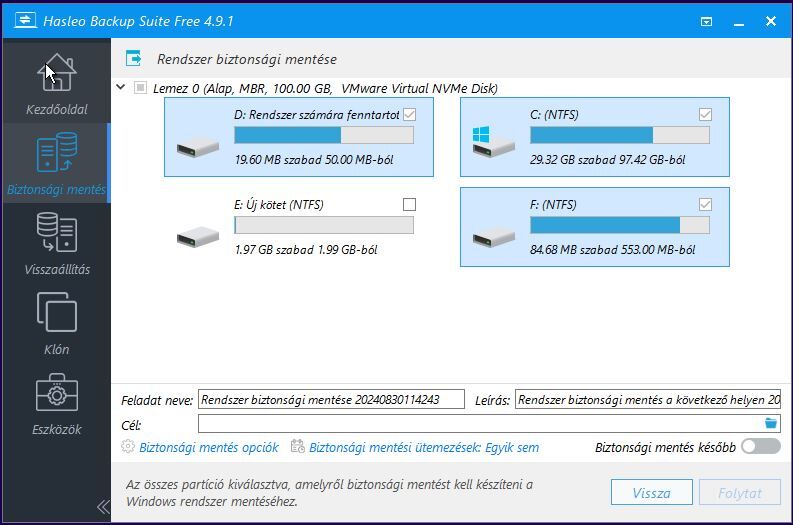Click the text 29.32 GB szabad 97.42 GB-ból
This screenshot has width=793, height=525.
tap(607, 160)
